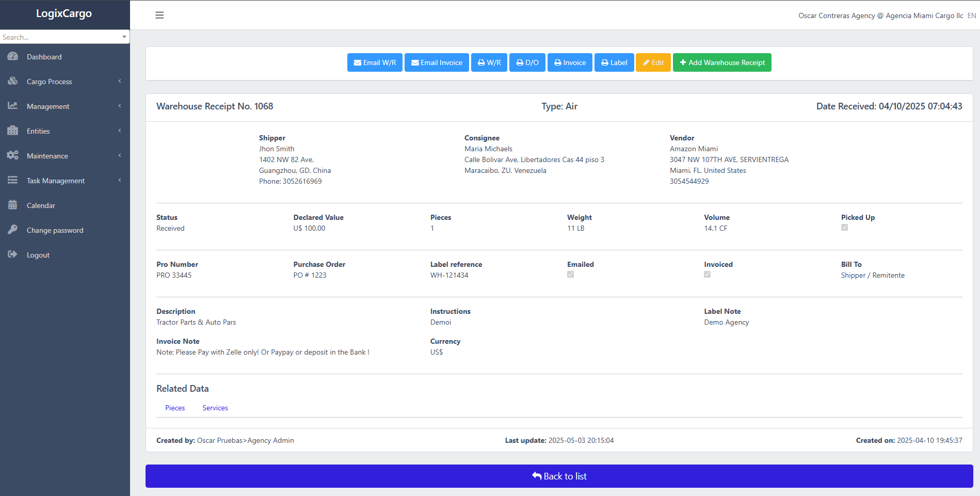Print the Label using the Label button
Screen dimensions: 980x496
point(614,62)
